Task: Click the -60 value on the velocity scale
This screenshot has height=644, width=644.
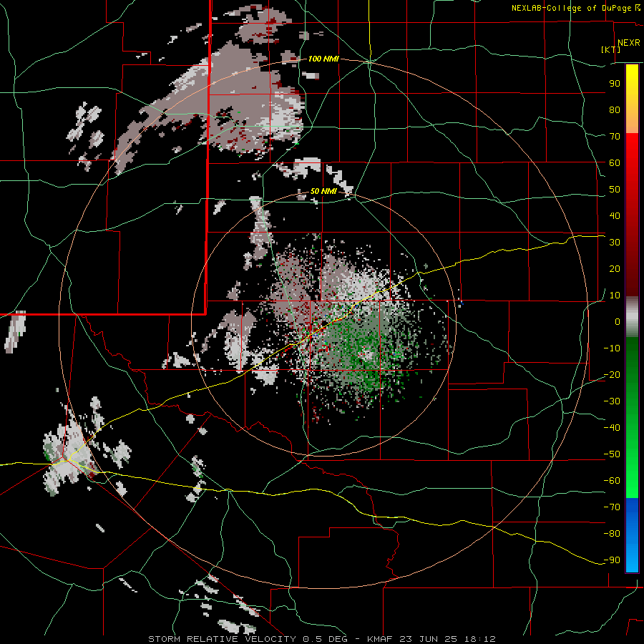Action: pyautogui.click(x=612, y=481)
